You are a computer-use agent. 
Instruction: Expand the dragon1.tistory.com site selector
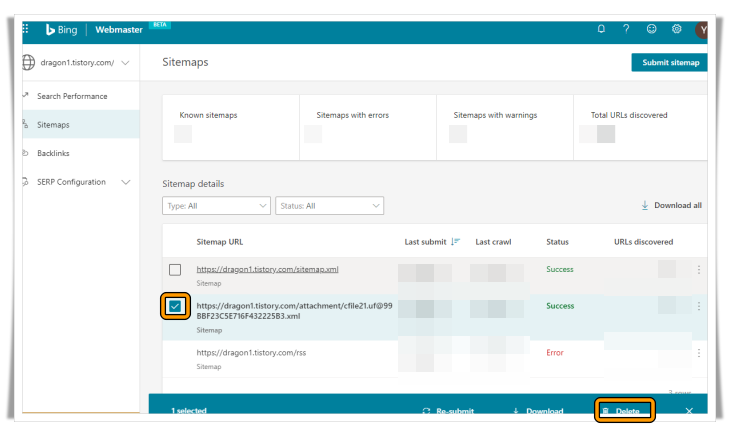click(x=125, y=63)
